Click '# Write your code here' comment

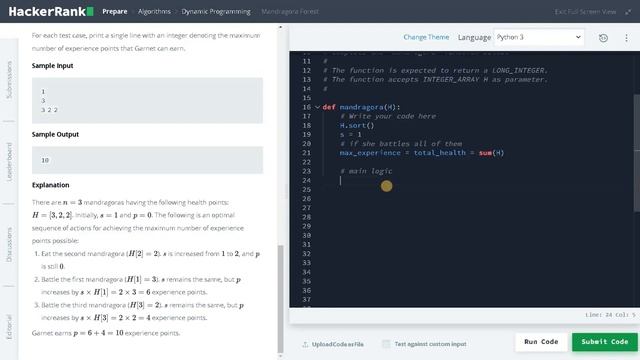tap(388, 116)
